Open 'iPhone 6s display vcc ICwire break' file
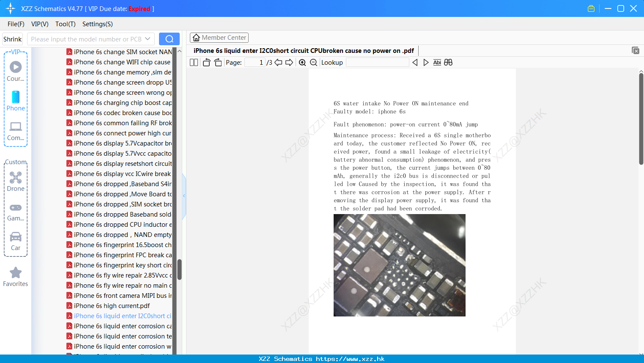This screenshot has width=644, height=363. 119,174
